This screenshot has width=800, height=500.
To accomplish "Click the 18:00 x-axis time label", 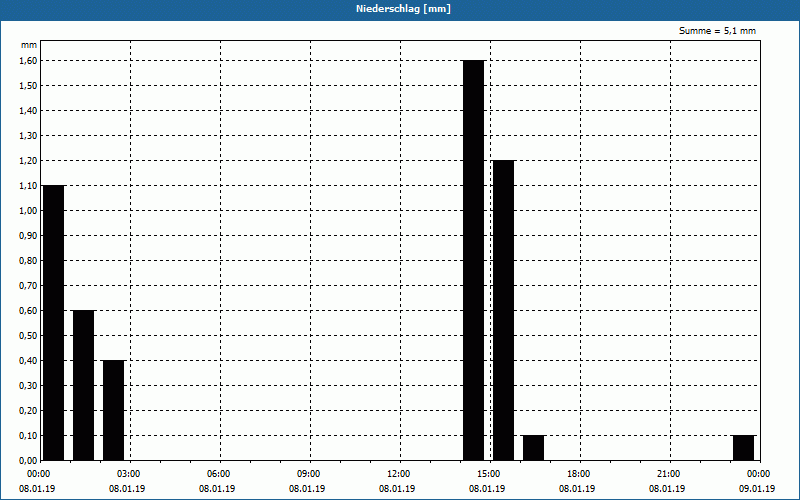I will coord(579,474).
